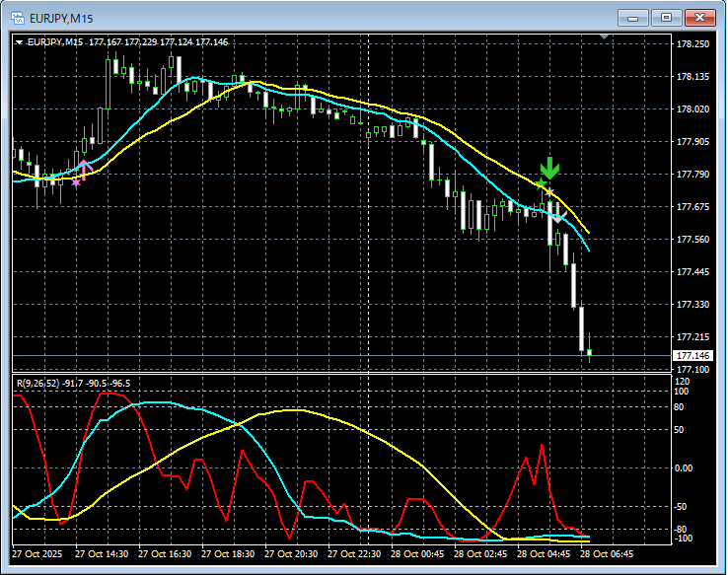The width and height of the screenshot is (728, 575).
Task: Click the 177.330 price scale label
Action: coord(692,305)
